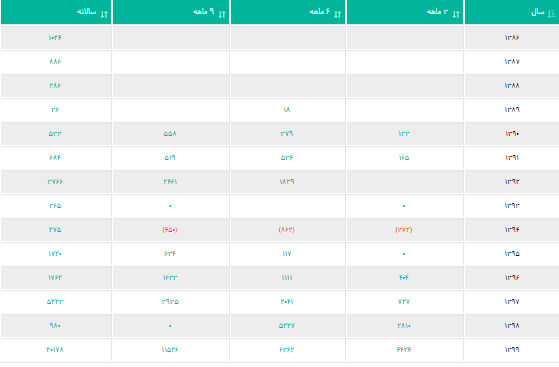
Task: Click year cell ۱۳۹۵
Action: 512,254
